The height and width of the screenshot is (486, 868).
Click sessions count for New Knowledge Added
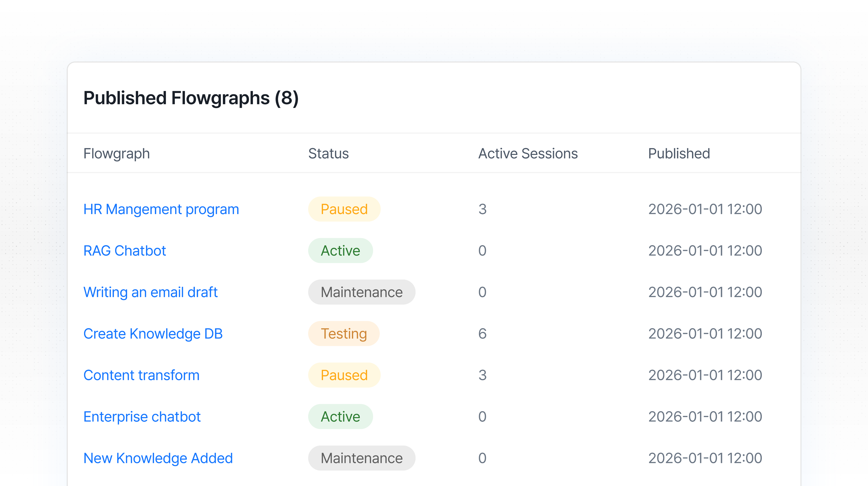(482, 458)
